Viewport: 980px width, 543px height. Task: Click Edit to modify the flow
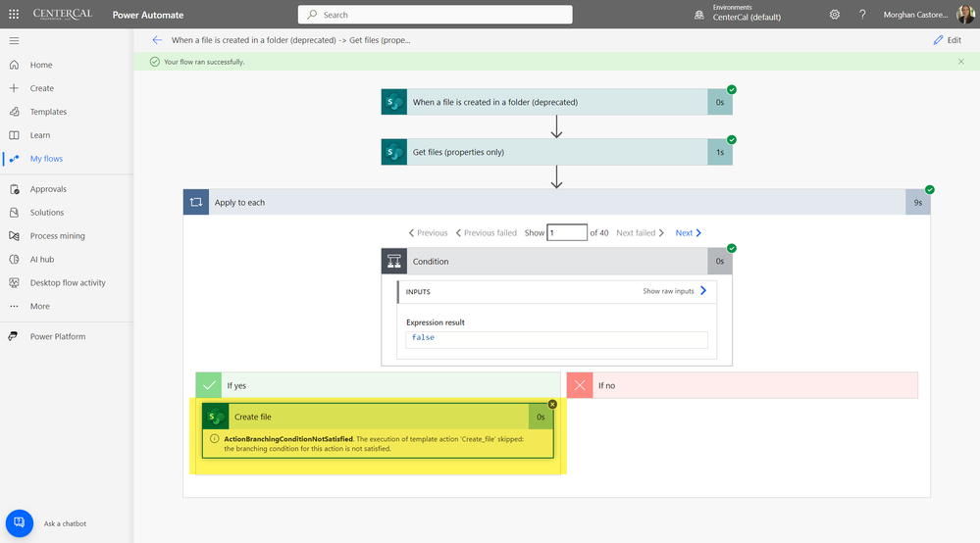tap(947, 40)
